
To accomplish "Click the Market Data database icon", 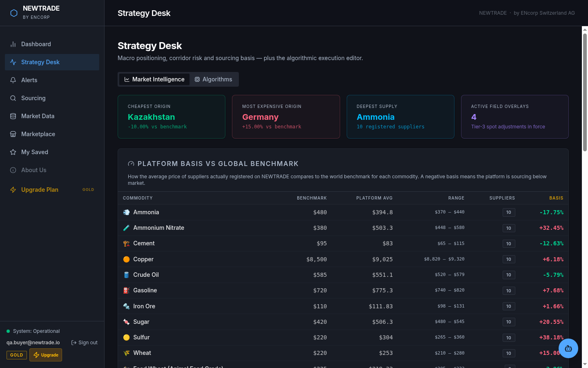I will 13,116.
